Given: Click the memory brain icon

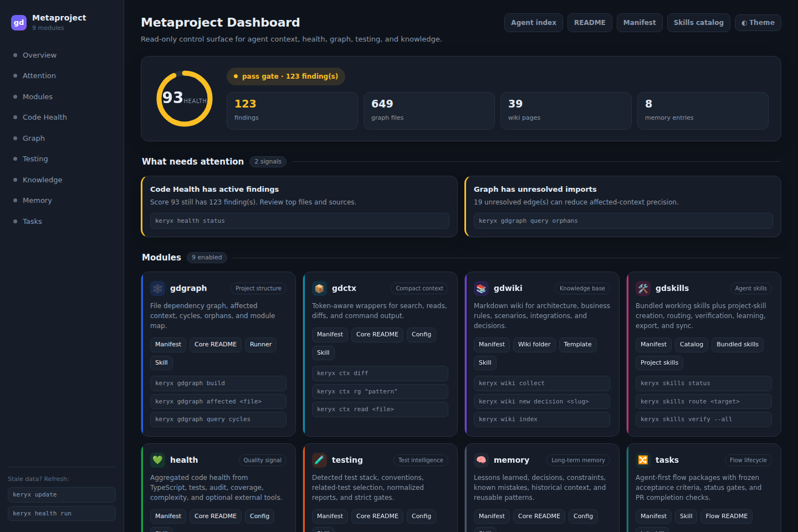Looking at the screenshot, I should pos(482,461).
